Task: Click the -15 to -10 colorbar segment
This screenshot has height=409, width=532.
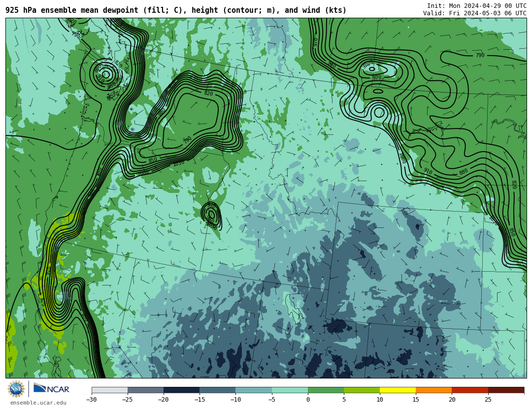Action: point(218,390)
